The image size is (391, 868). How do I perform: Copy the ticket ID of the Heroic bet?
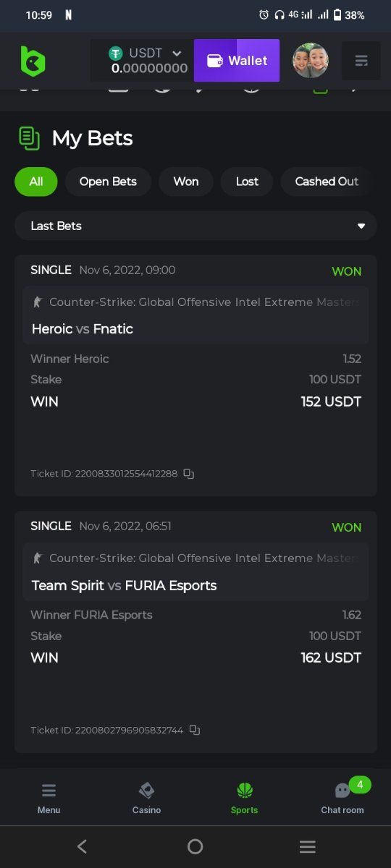coord(188,474)
